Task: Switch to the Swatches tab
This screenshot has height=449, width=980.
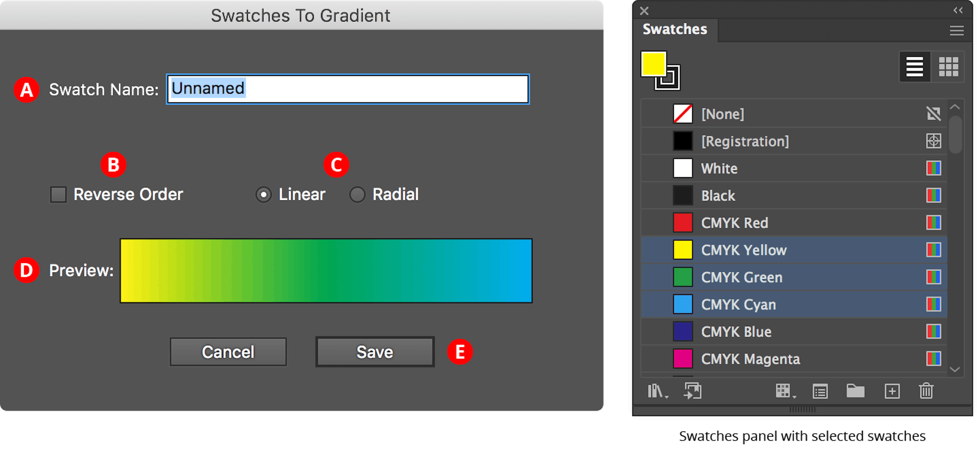Action: click(x=674, y=29)
